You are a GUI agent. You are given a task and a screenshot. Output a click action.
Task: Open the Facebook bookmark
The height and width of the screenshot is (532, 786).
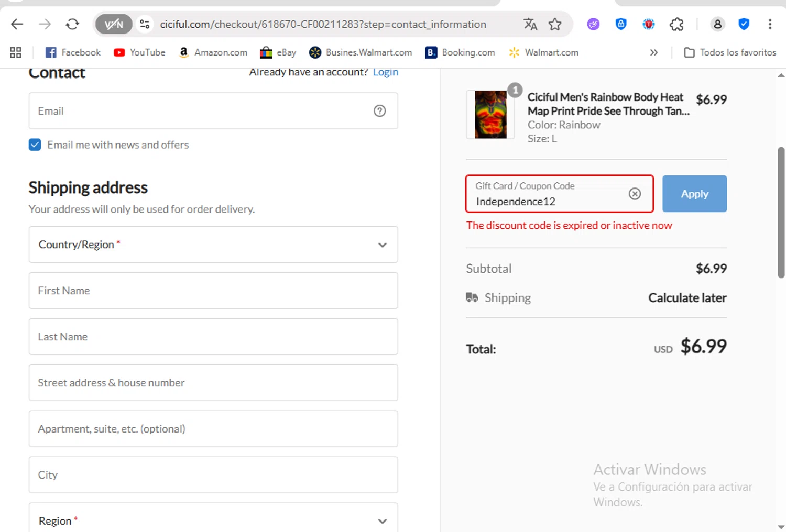click(x=73, y=52)
